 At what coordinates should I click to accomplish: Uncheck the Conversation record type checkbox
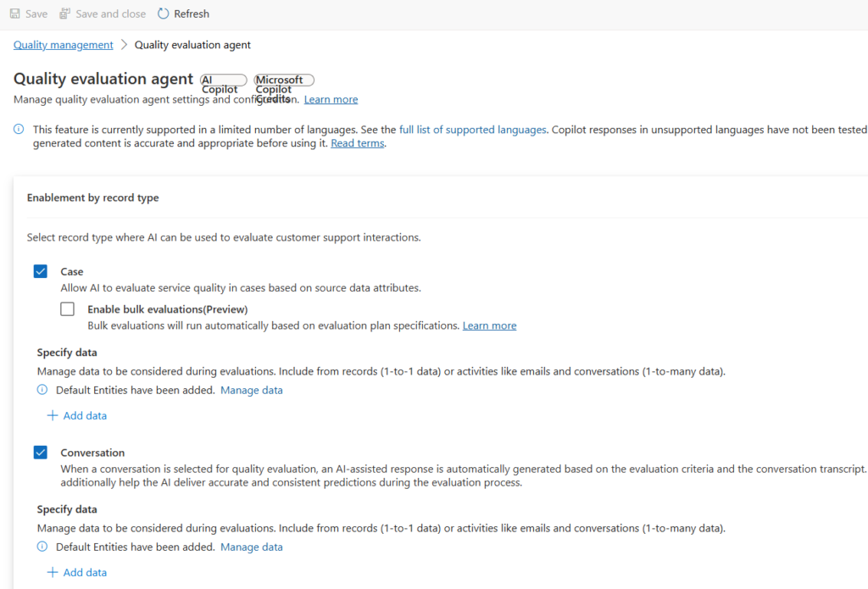pyautogui.click(x=41, y=453)
